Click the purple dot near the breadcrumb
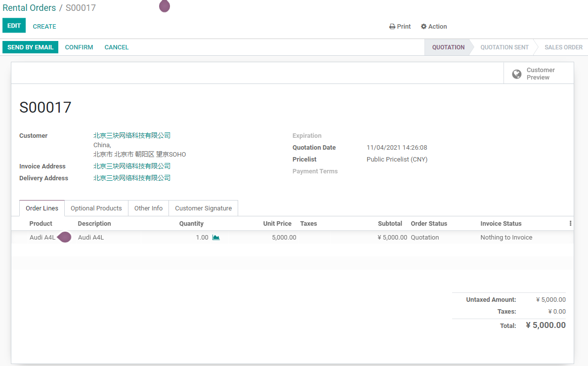588x366 pixels. pos(165,6)
